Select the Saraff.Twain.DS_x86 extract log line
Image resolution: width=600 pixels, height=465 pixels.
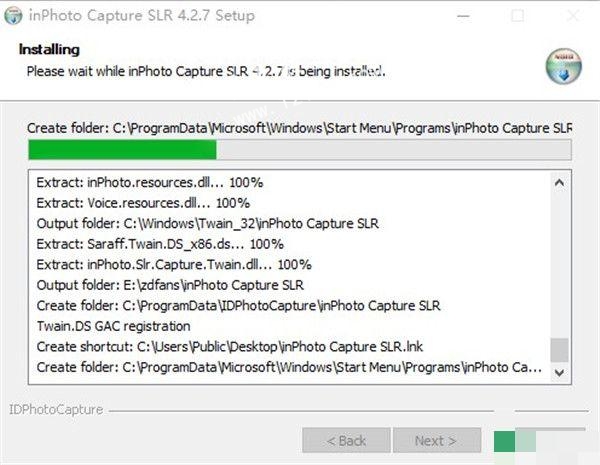coord(160,244)
